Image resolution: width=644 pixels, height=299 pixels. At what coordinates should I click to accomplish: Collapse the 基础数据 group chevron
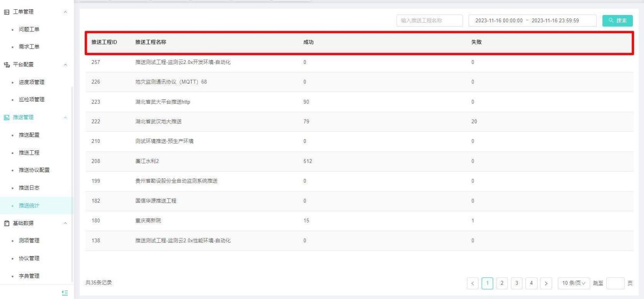point(65,223)
